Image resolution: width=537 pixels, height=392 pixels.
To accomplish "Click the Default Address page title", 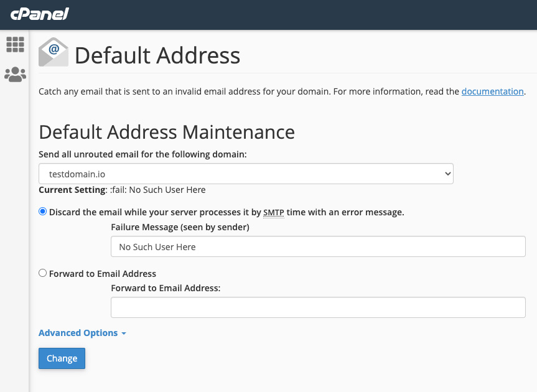I will point(157,55).
